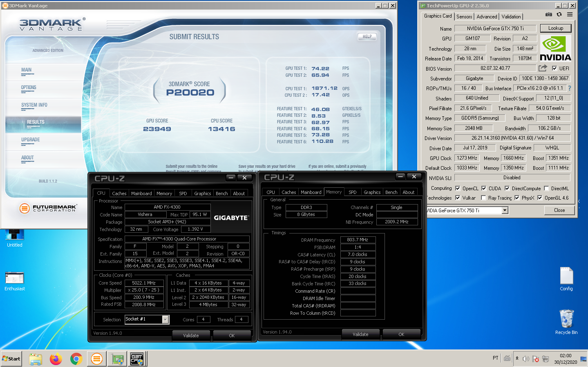588x367 pixels.
Task: Click the Futuremark logo in 3DMark
Action: tap(48, 208)
